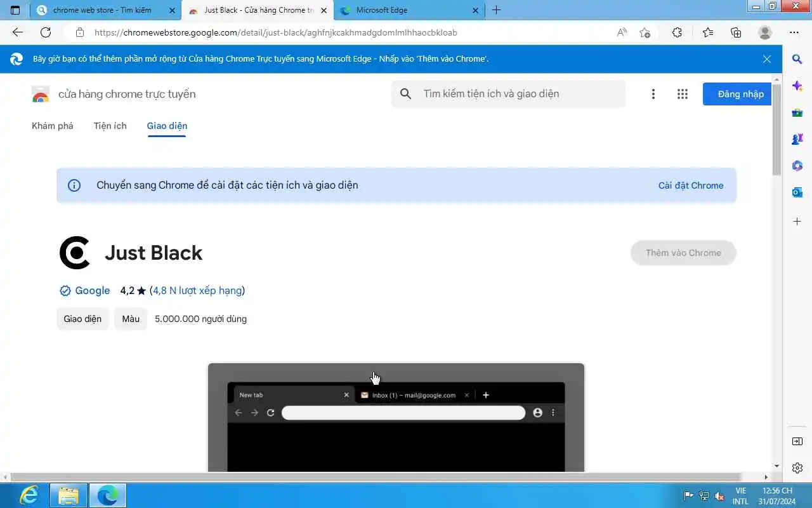The width and height of the screenshot is (812, 508).
Task: Open the tab actions menu icon
Action: (x=15, y=10)
